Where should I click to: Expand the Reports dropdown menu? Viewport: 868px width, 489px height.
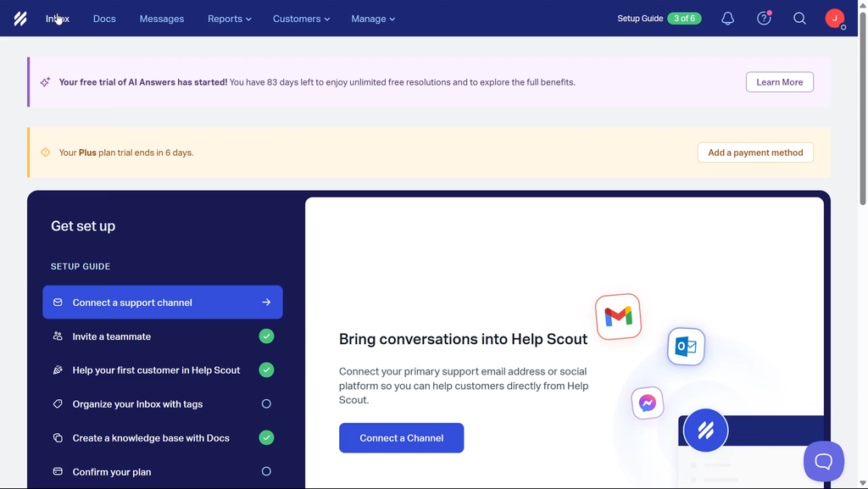[230, 19]
